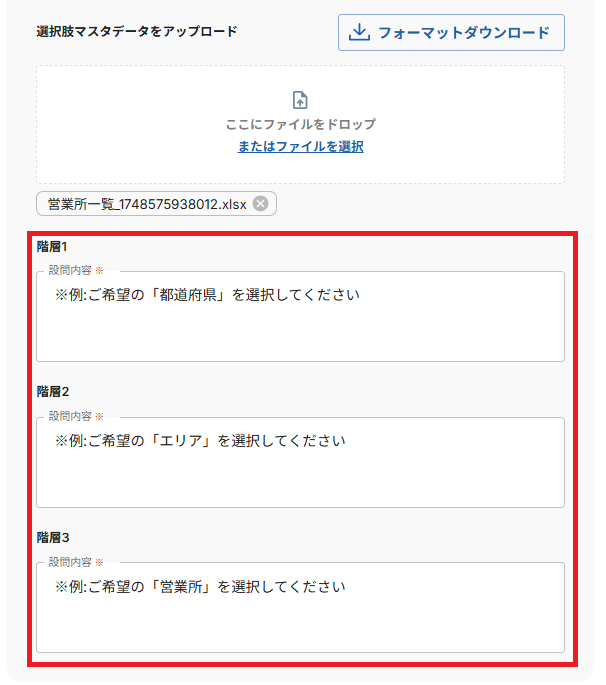Click the required mark beside 階層2 設問内容
This screenshot has height=685, width=606.
point(99,416)
